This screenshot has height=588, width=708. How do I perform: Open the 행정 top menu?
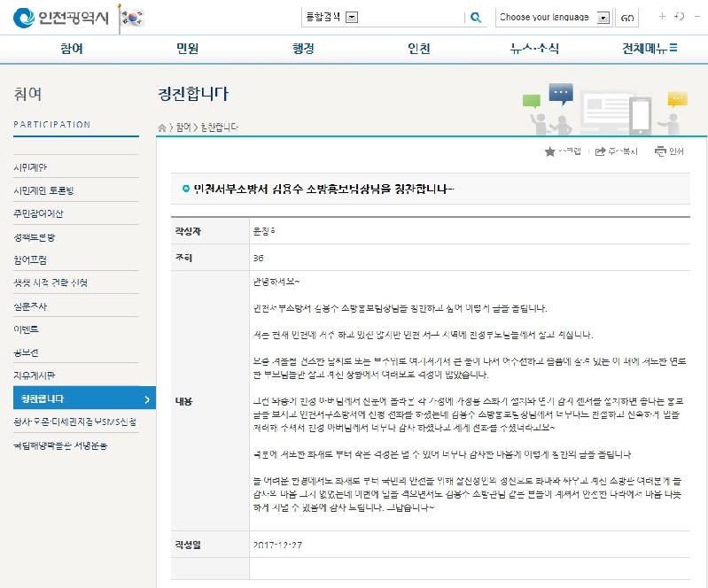click(x=303, y=49)
